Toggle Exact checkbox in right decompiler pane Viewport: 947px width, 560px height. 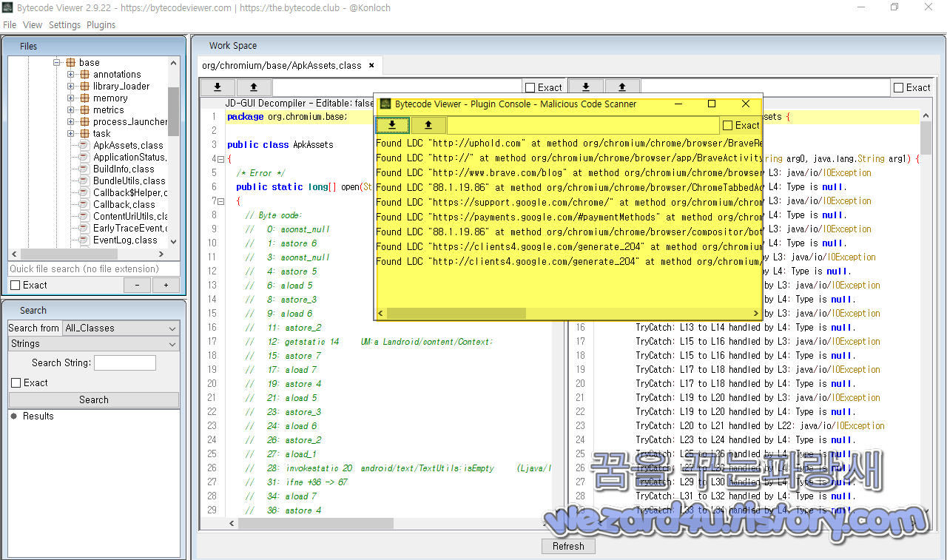click(x=898, y=87)
